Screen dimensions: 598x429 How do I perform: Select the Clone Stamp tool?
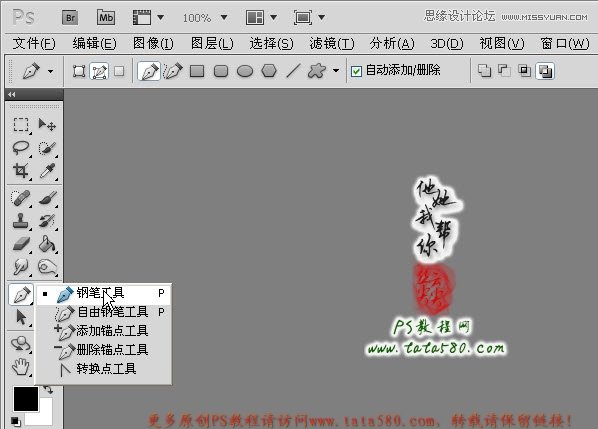click(21, 221)
